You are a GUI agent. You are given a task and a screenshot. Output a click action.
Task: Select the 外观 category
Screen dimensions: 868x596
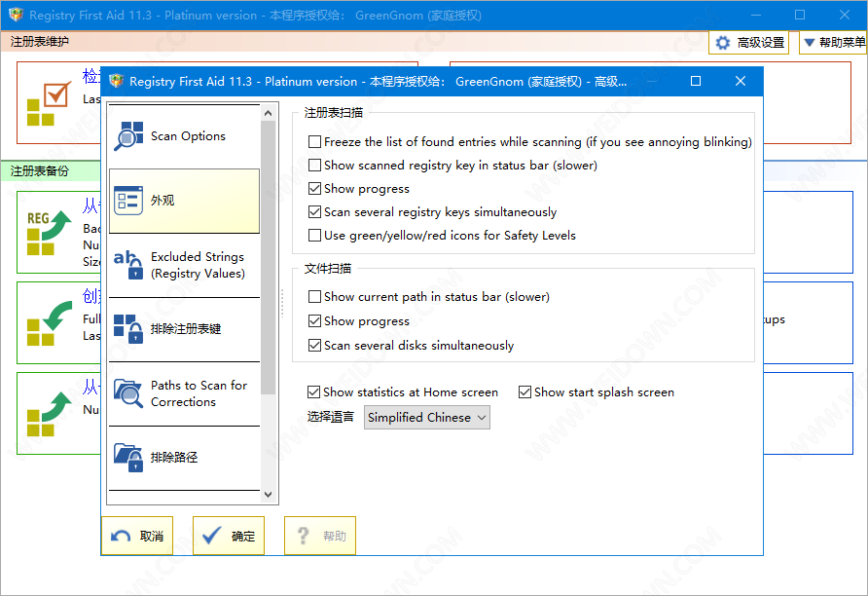184,201
